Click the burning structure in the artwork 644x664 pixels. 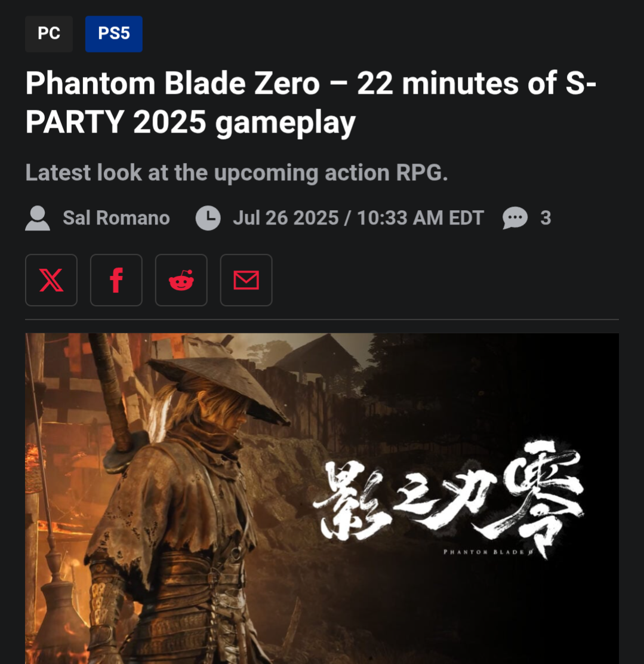[63, 466]
